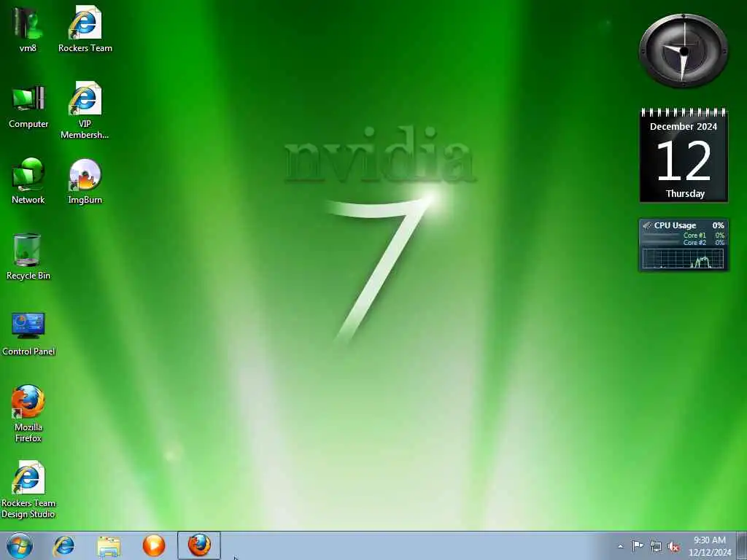Select the Computer desktop icon
Viewport: 747px width, 560px height.
[28, 106]
